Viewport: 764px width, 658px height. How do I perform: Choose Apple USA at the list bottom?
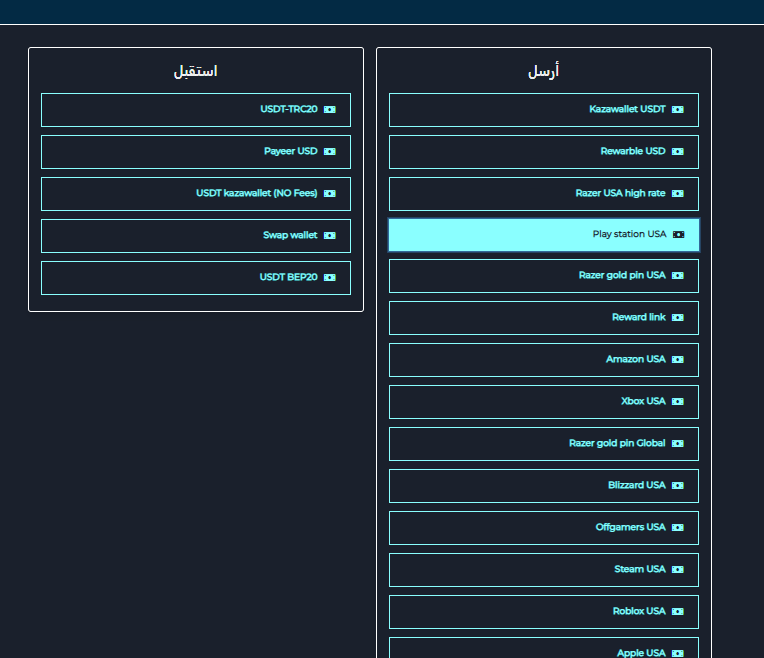pyautogui.click(x=544, y=650)
